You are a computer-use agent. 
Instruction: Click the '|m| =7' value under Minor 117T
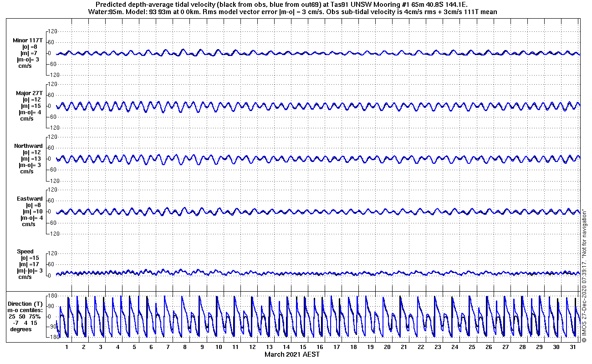[30, 53]
